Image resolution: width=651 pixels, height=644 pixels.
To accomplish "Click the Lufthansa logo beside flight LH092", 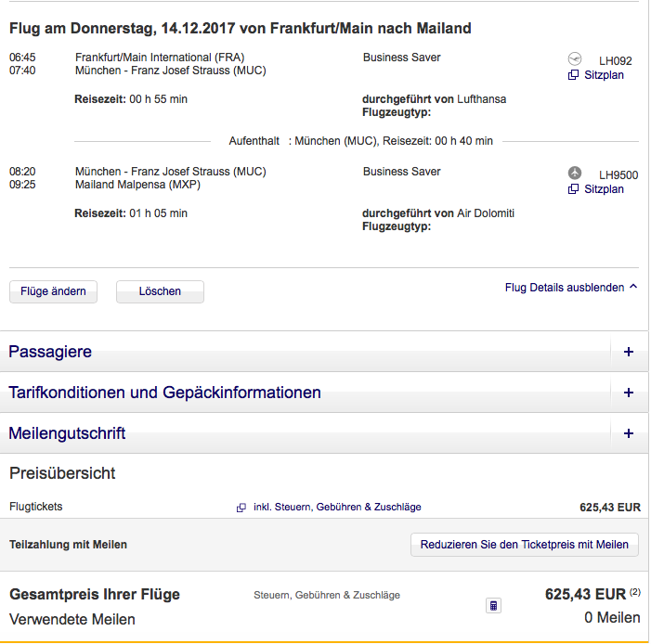I will tap(574, 58).
